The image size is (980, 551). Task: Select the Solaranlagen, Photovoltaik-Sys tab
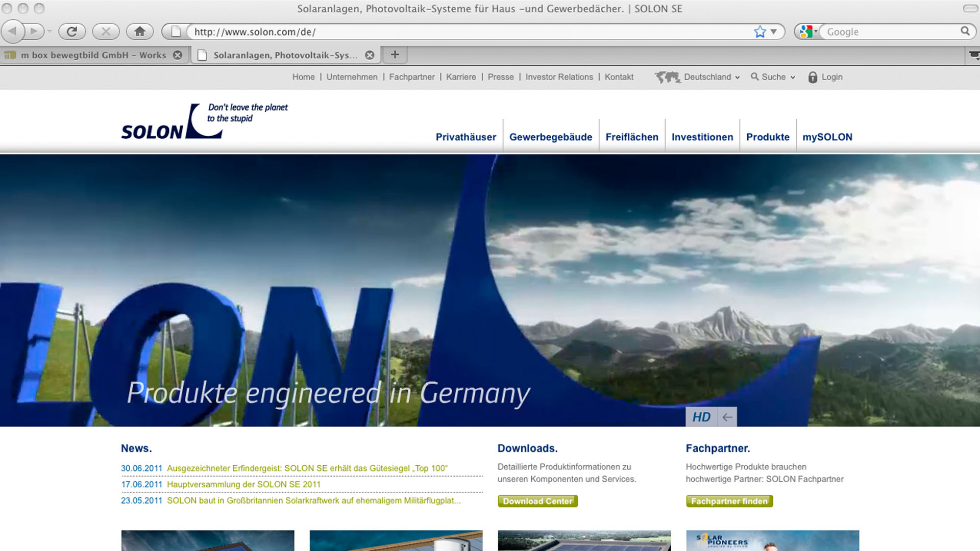pyautogui.click(x=285, y=55)
